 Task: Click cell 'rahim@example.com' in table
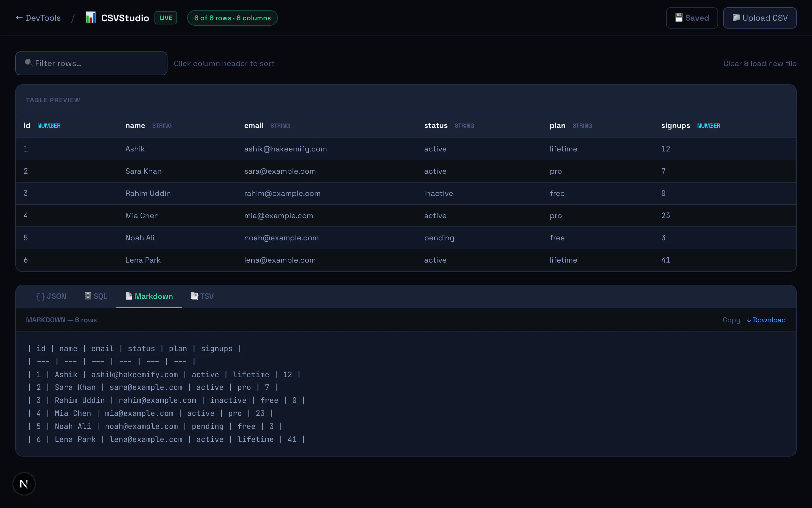point(282,193)
